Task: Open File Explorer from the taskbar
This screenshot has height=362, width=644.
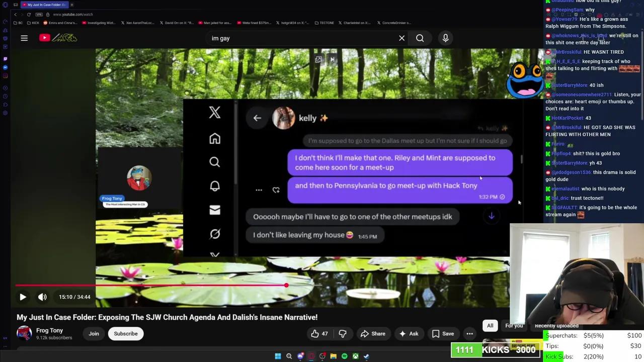Action: (333, 356)
